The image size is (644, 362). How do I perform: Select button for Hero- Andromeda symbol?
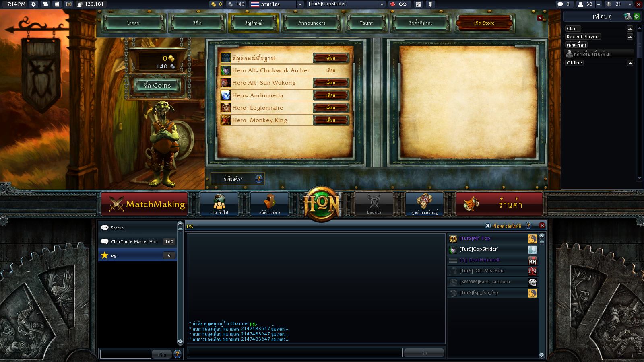(331, 95)
